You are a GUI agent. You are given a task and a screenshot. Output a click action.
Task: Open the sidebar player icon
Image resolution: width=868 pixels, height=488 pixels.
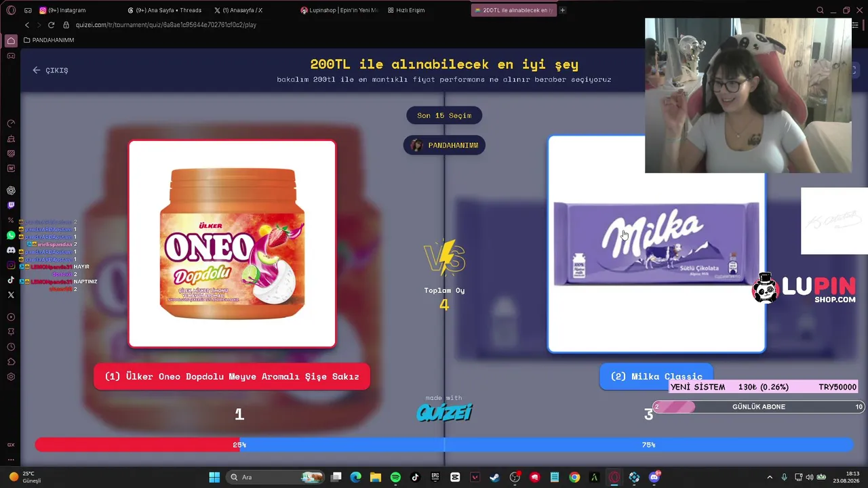pyautogui.click(x=11, y=317)
